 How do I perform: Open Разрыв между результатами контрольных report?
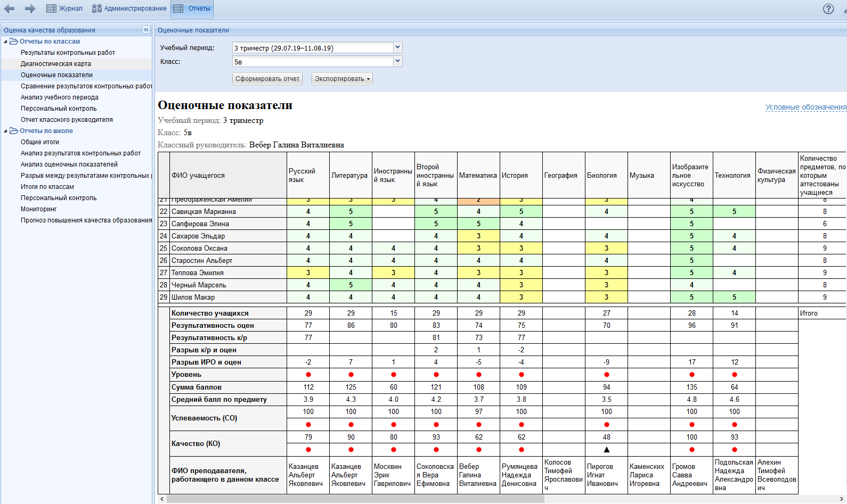(86, 176)
